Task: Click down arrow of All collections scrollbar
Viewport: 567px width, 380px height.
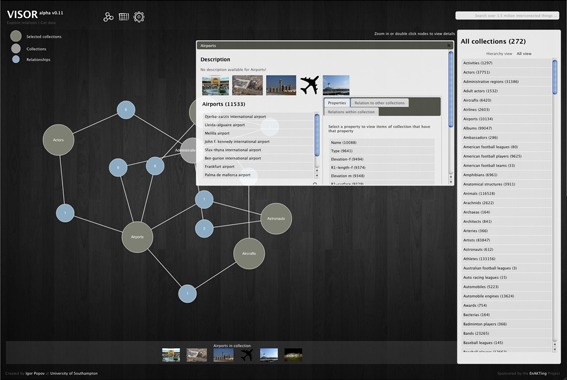Action: click(555, 350)
